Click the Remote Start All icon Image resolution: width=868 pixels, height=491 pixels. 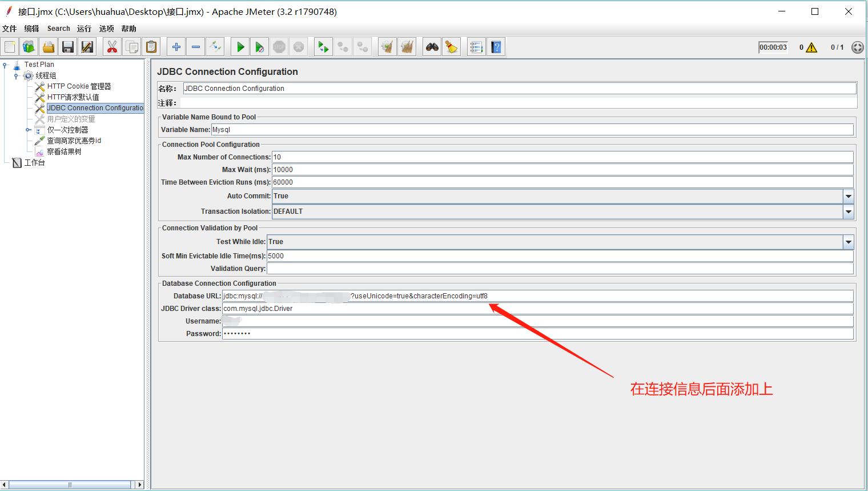point(323,47)
